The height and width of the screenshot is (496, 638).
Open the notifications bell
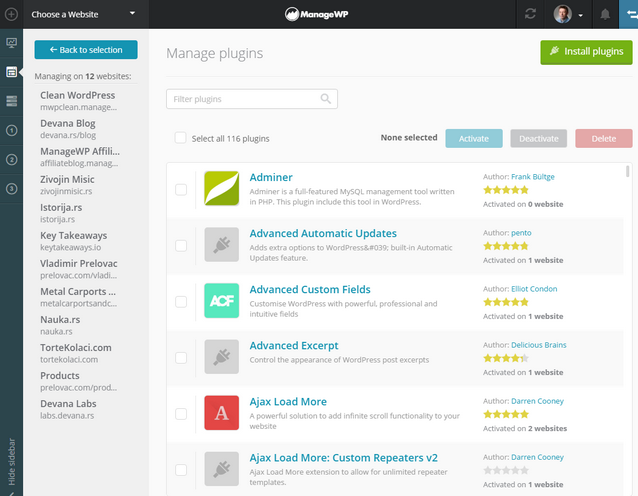[605, 14]
